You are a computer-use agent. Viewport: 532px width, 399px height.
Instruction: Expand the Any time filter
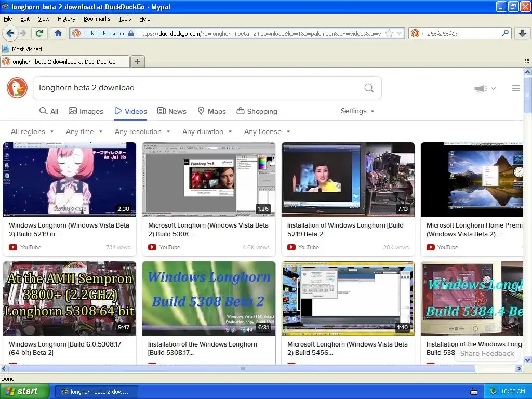pyautogui.click(x=84, y=131)
